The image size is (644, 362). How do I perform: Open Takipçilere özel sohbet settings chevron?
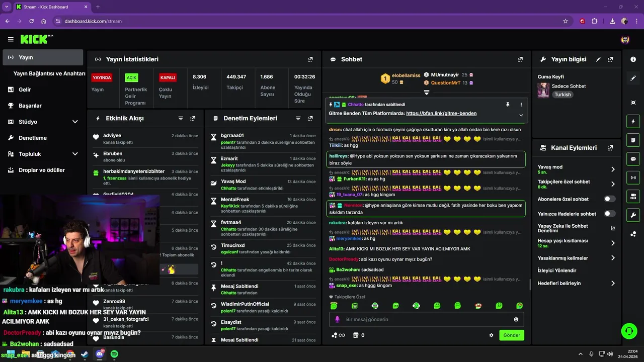[613, 184]
